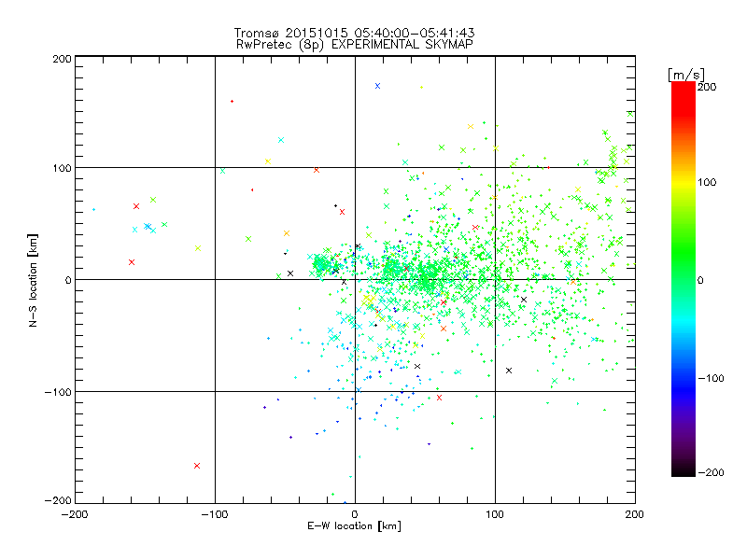Click the x-axis tick label "-100"
This screenshot has width=747, height=560.
click(x=215, y=514)
